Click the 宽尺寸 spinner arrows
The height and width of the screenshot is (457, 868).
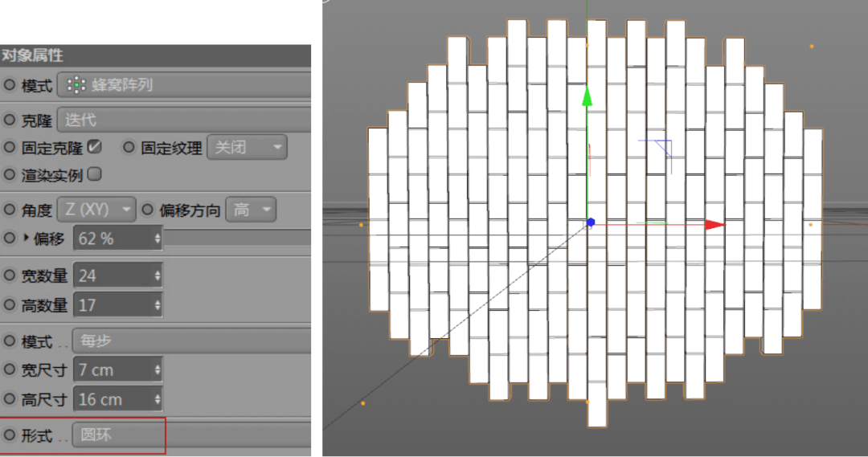coord(158,369)
